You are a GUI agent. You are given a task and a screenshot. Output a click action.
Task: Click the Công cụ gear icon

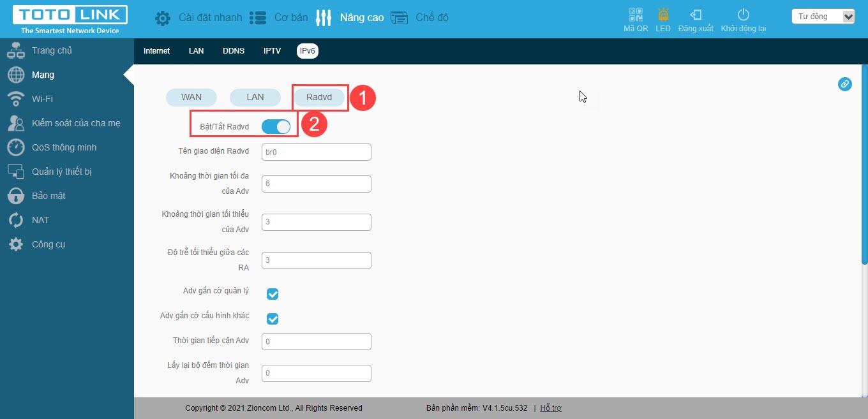[16, 244]
